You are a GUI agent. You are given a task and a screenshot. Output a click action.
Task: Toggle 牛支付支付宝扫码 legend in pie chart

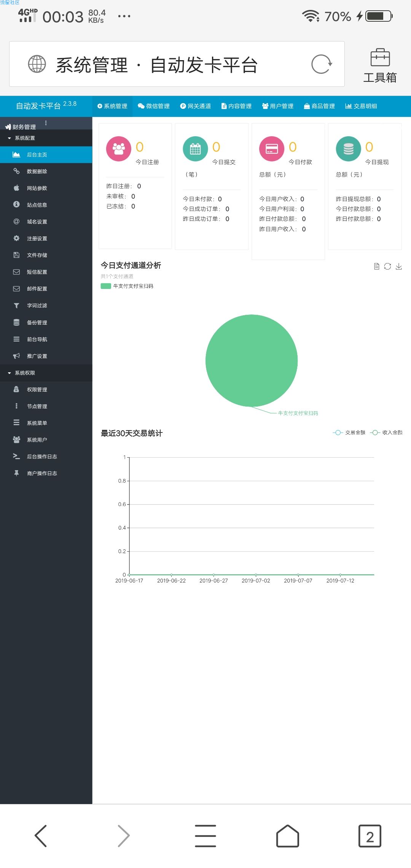[127, 286]
